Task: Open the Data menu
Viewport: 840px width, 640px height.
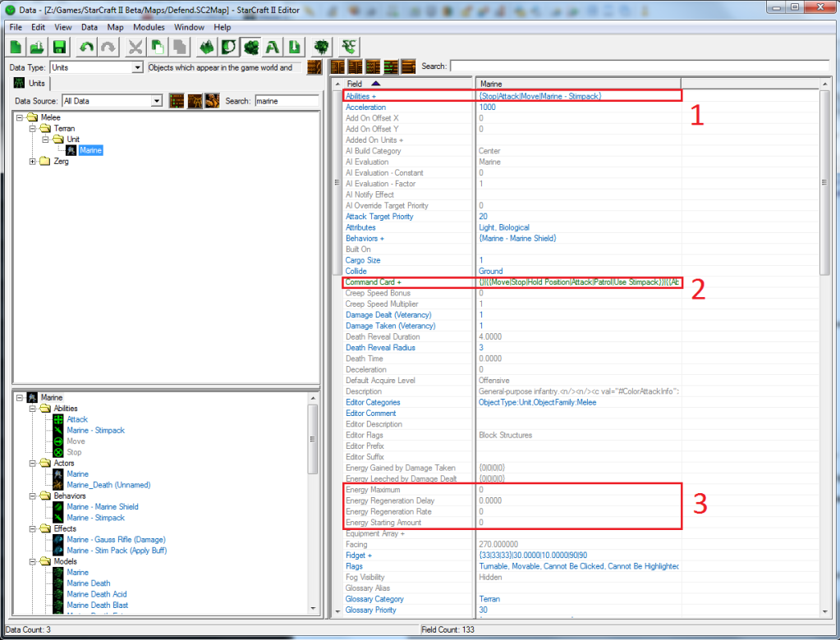Action: click(x=90, y=27)
